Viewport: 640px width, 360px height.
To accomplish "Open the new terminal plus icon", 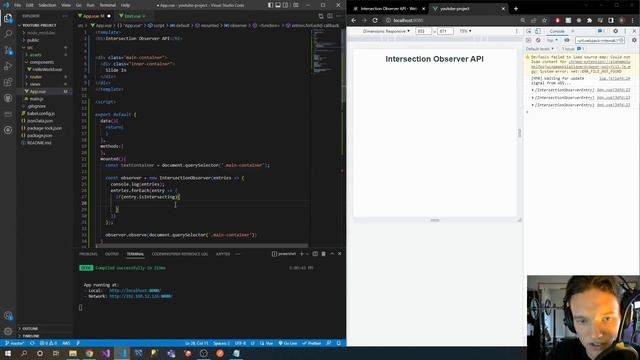I will pyautogui.click(x=302, y=254).
